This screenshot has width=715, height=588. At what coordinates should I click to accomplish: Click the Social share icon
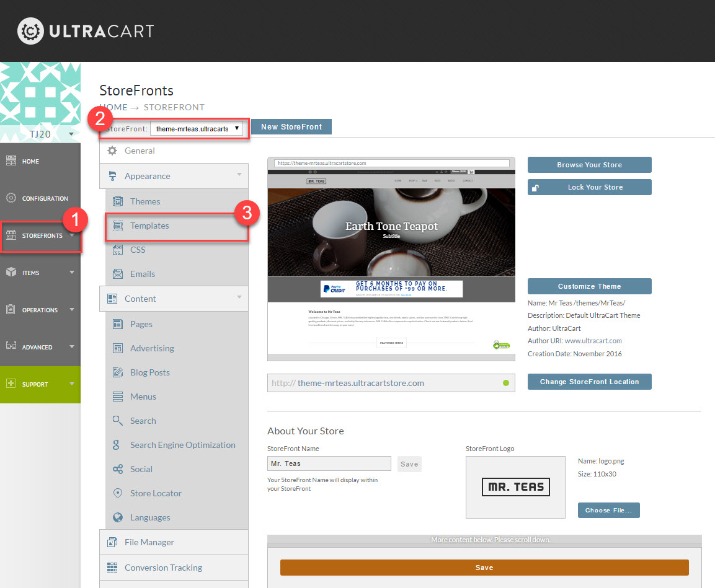(118, 468)
